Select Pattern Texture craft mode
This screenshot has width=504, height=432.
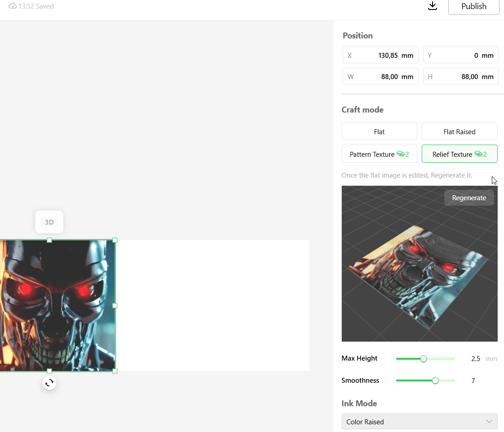click(x=379, y=154)
